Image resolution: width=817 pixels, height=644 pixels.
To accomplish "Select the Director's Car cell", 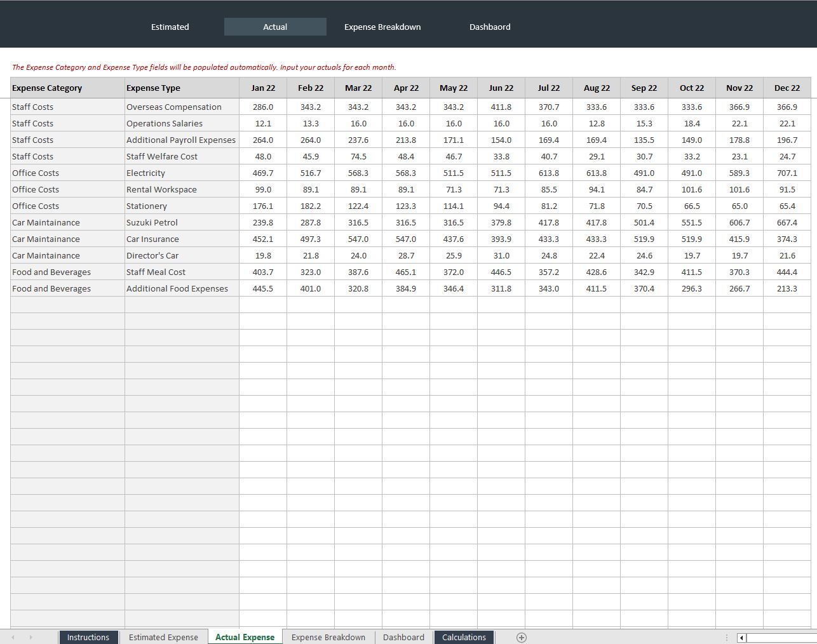I will pyautogui.click(x=182, y=255).
